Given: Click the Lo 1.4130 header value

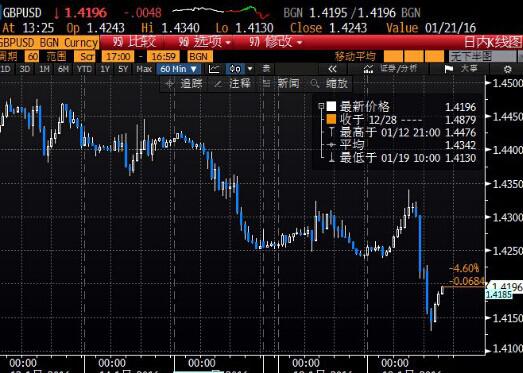Looking at the screenshot, I should [244, 28].
